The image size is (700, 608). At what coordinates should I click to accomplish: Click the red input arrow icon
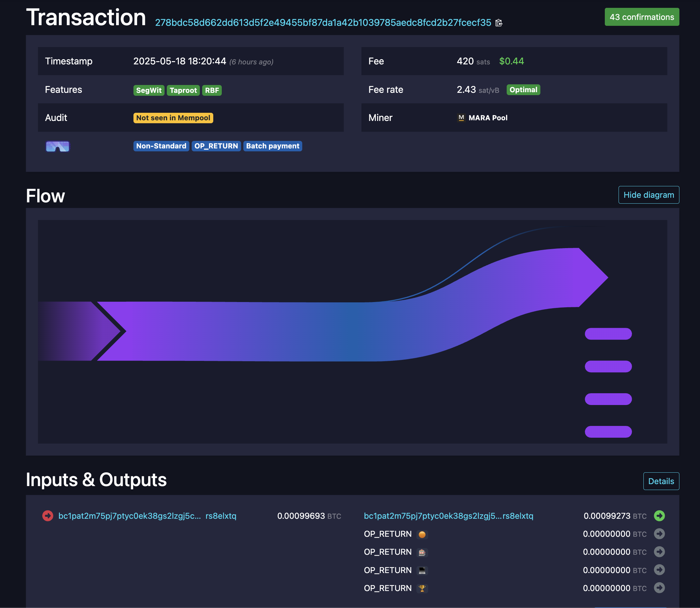click(x=47, y=516)
